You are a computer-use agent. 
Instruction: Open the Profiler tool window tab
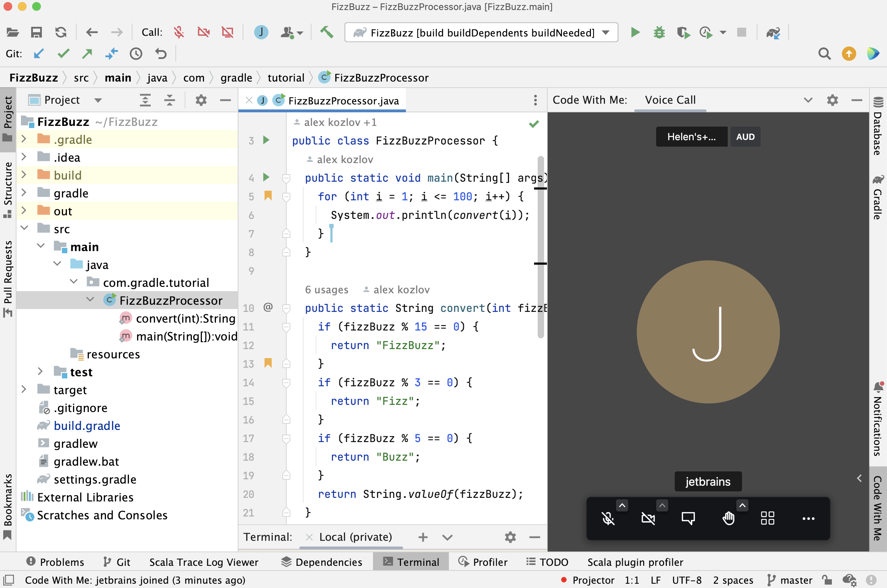483,562
